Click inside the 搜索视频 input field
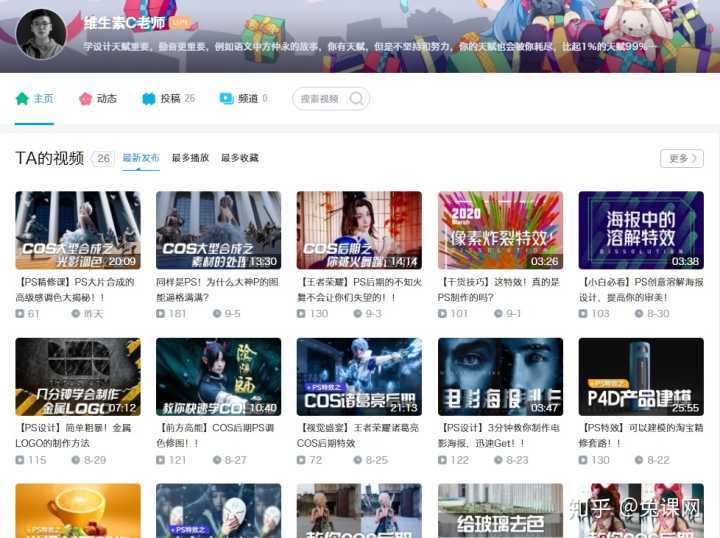The image size is (720, 538). [x=320, y=99]
